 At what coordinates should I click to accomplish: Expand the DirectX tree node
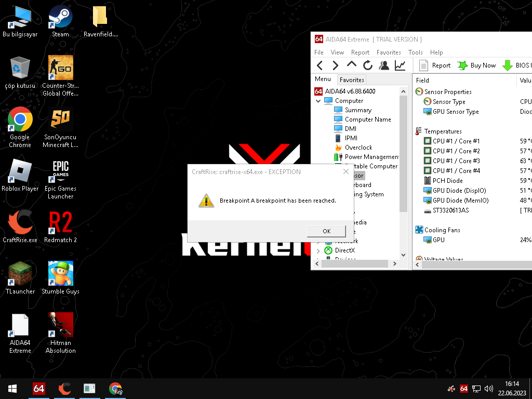tap(318, 251)
